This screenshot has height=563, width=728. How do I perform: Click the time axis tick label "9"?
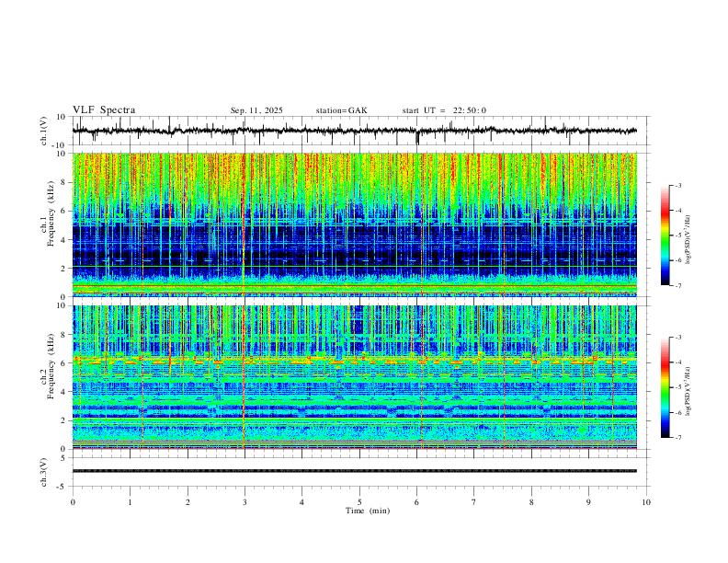click(x=588, y=502)
